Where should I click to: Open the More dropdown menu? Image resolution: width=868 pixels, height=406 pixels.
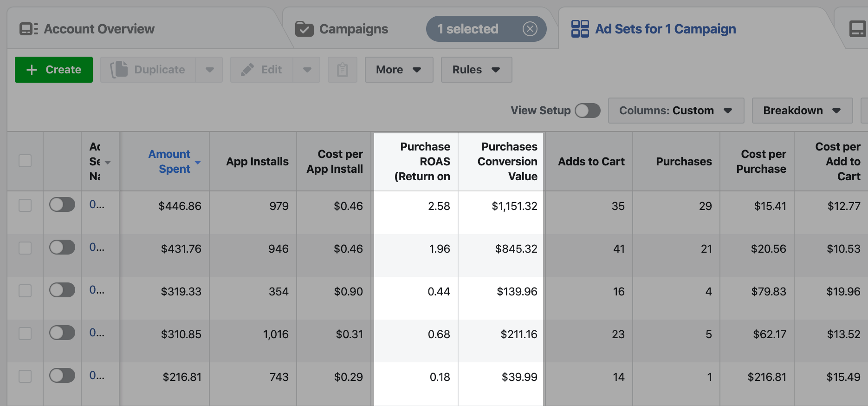tap(399, 70)
